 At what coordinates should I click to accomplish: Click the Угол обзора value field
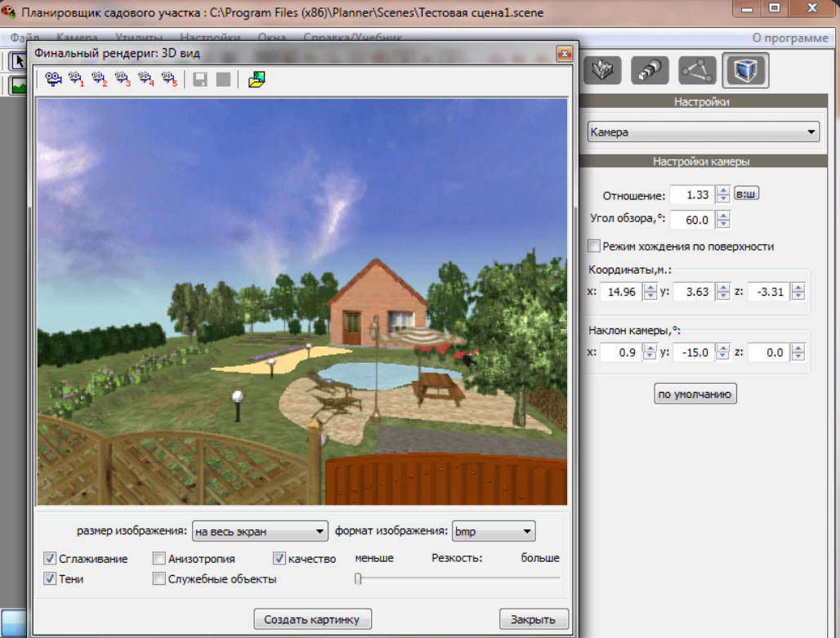point(693,220)
